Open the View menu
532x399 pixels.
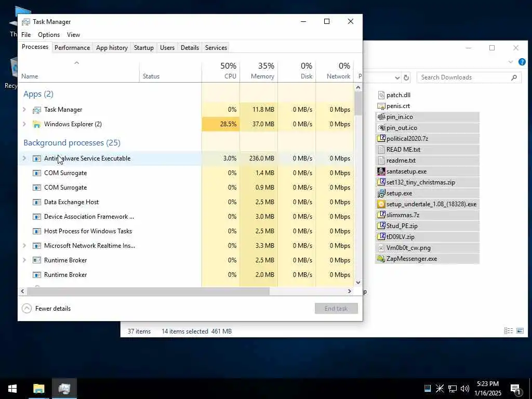73,35
